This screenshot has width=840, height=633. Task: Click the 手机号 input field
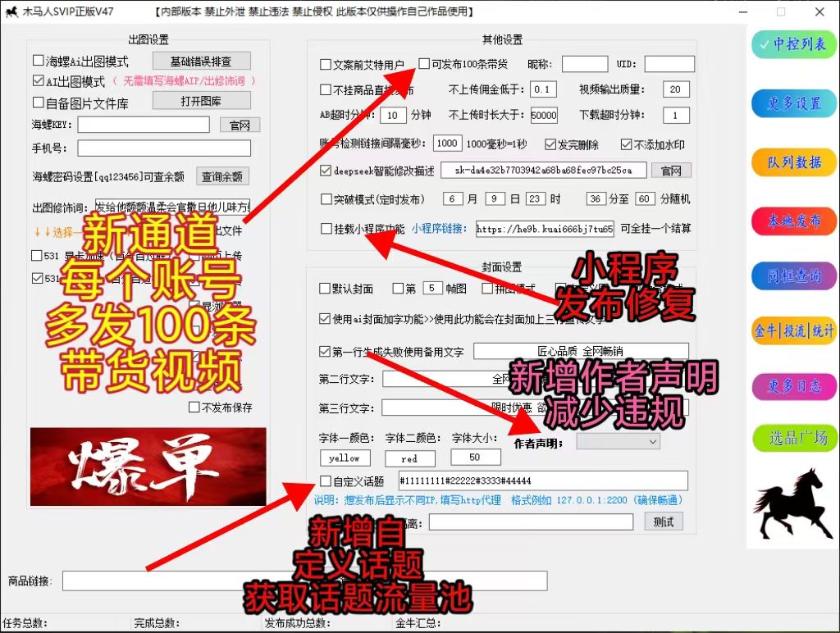(x=164, y=148)
